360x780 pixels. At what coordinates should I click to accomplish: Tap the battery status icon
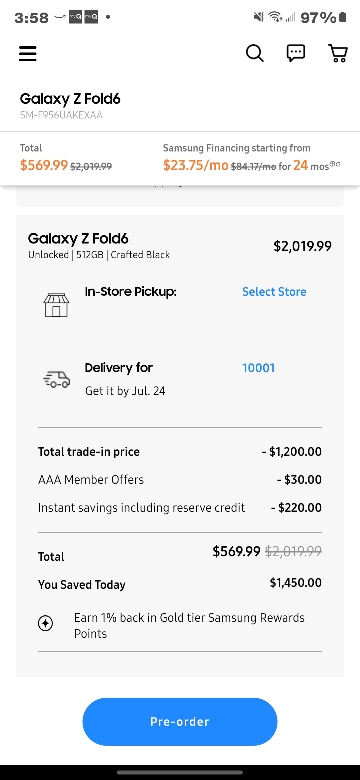tap(343, 18)
